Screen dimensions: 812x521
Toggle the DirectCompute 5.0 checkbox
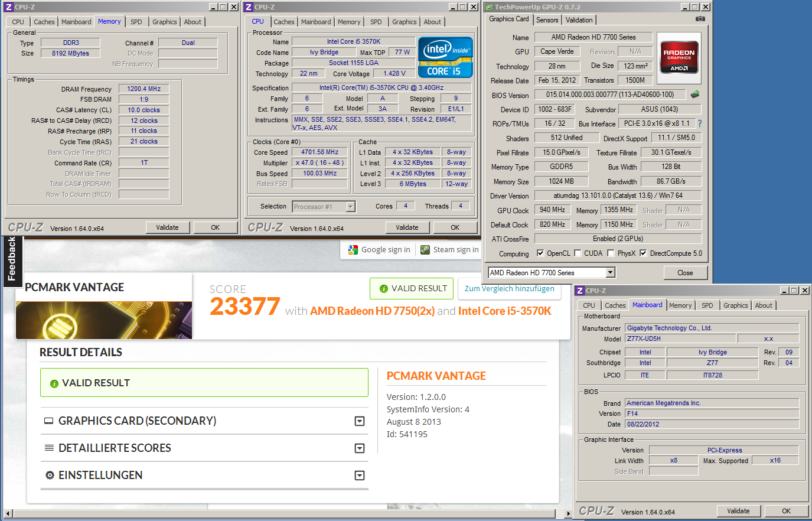click(643, 253)
